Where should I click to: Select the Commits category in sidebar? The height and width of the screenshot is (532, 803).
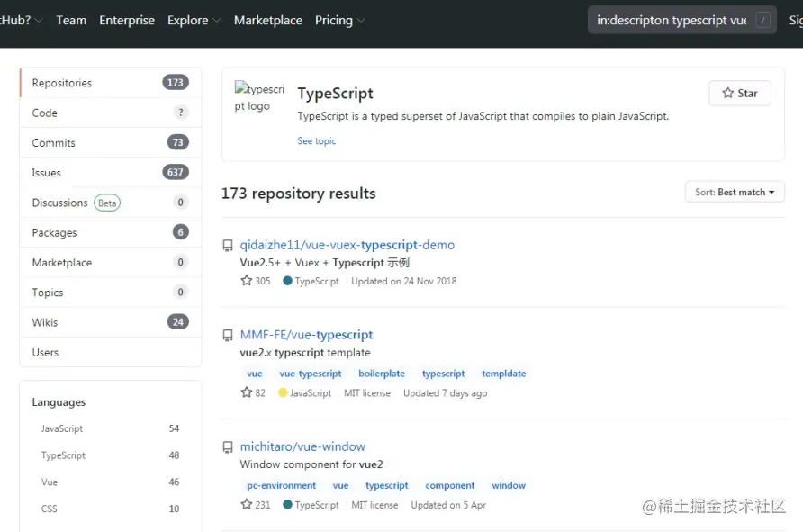point(54,142)
